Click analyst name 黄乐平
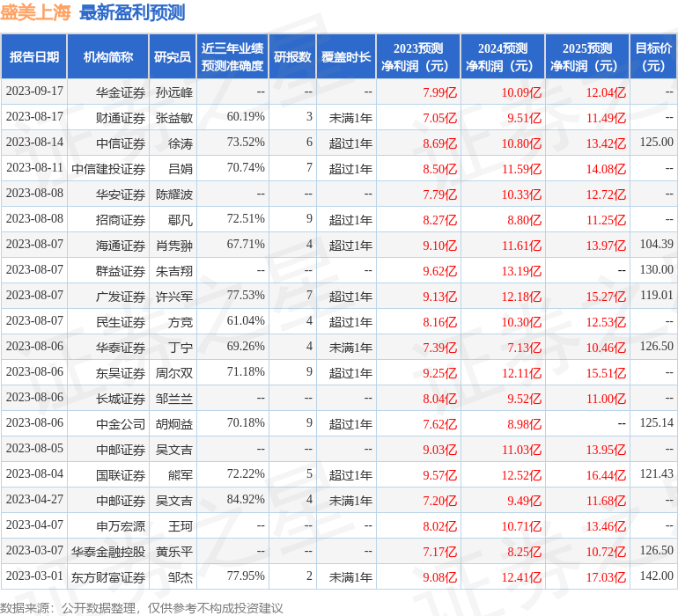 (x=173, y=552)
